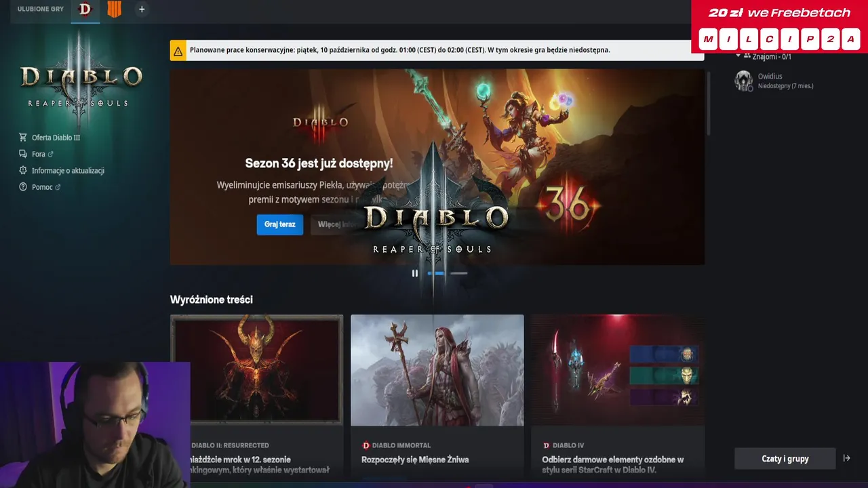This screenshot has width=868, height=488.
Task: Click the external link icon next to Fora
Action: click(x=50, y=155)
